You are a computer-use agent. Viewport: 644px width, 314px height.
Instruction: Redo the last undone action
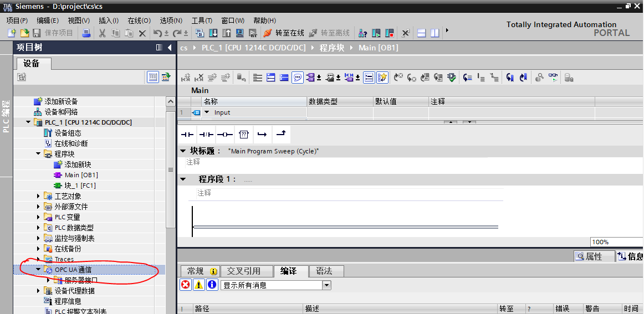coord(177,33)
